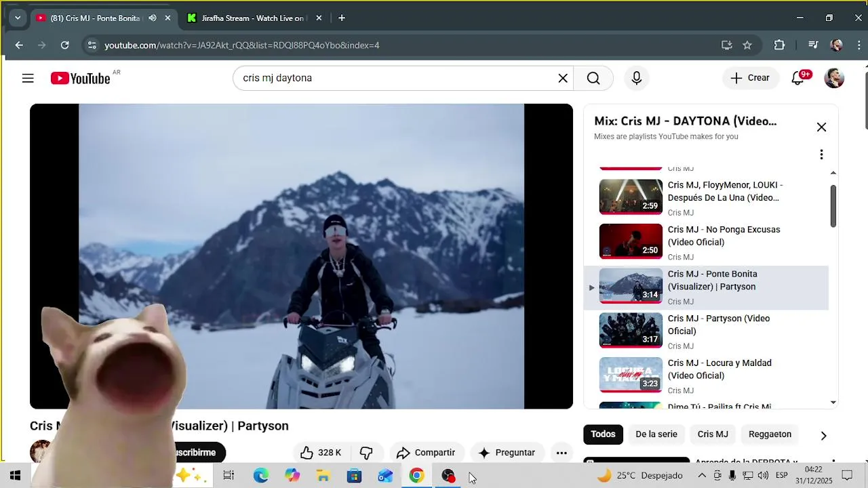Open the Windows notification center

847,476
